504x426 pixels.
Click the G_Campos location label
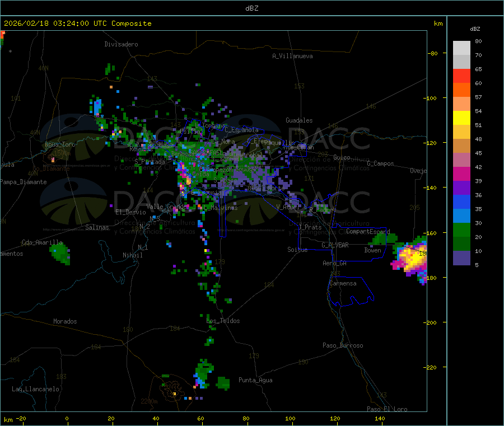381,163
